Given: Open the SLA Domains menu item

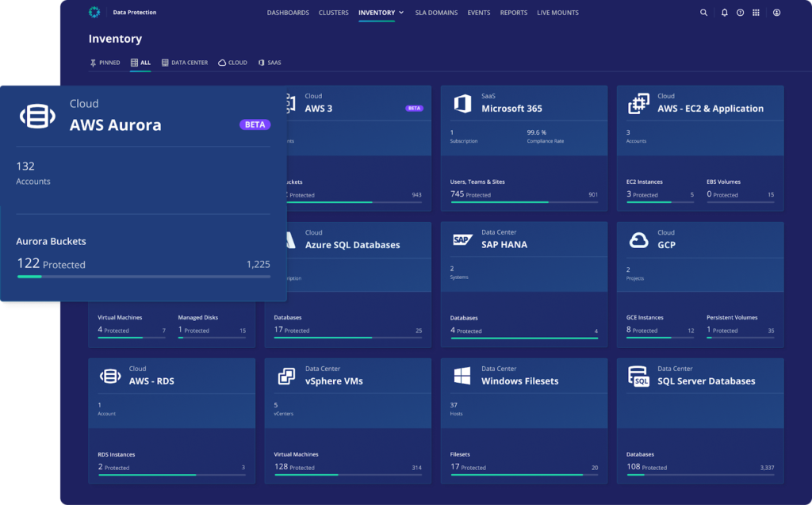Looking at the screenshot, I should (x=436, y=13).
